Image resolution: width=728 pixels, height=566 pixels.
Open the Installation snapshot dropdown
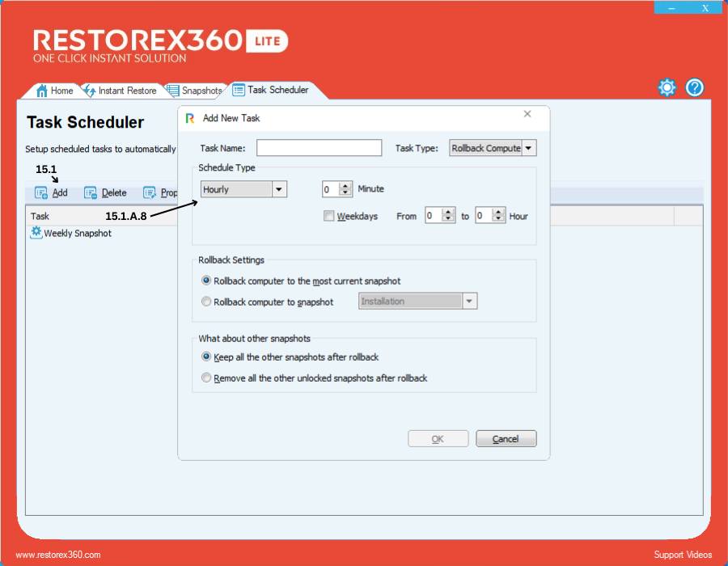[469, 302]
